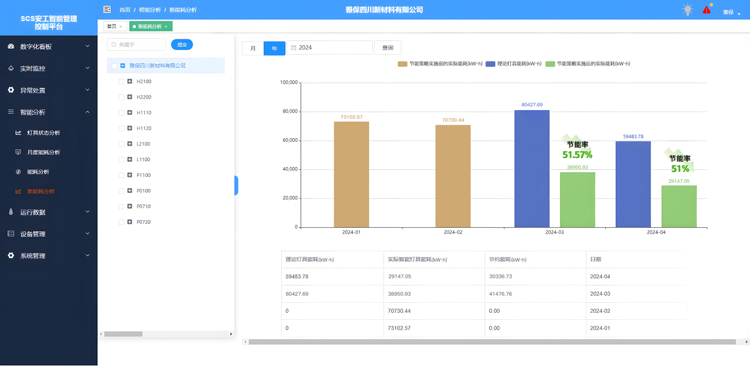750x369 pixels.
Task: Tick the checkbox for company root node
Action: coord(114,66)
